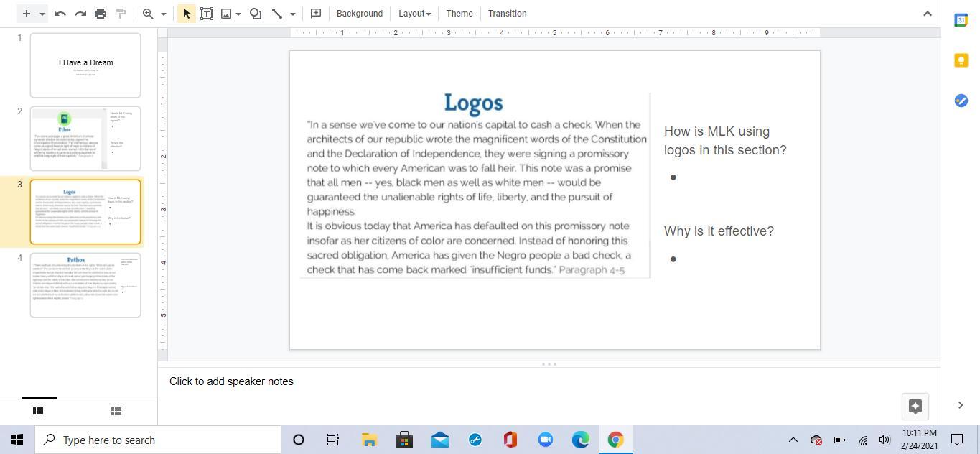This screenshot has width=980, height=454.
Task: Open Google Tasks in side panel
Action: [961, 101]
